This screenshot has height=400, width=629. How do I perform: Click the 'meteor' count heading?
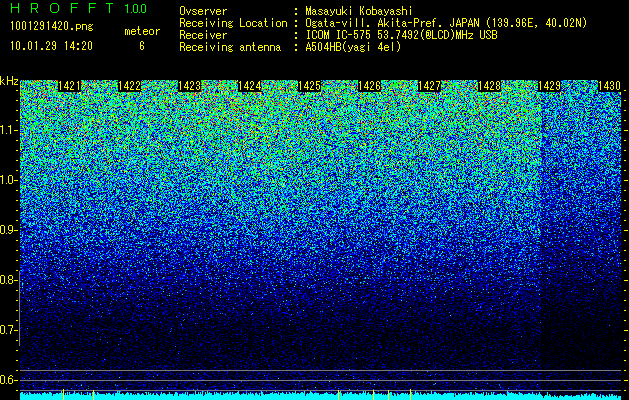[142, 31]
